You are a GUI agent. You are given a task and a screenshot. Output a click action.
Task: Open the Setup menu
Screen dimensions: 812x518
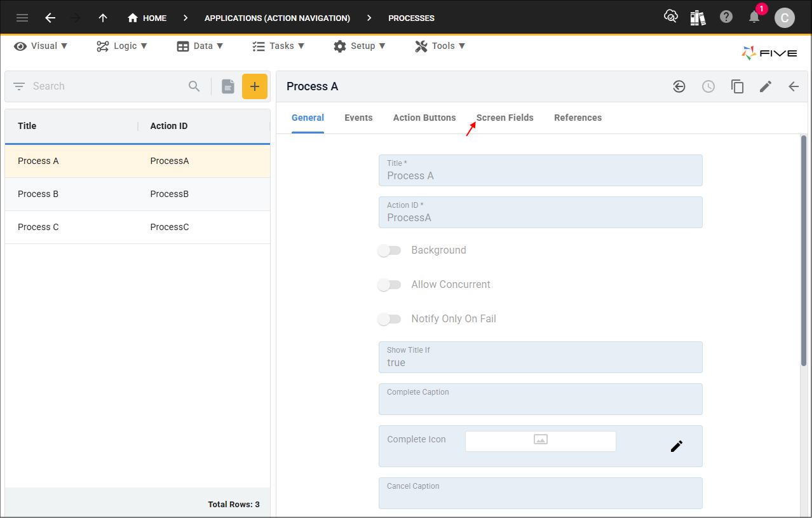(x=360, y=46)
